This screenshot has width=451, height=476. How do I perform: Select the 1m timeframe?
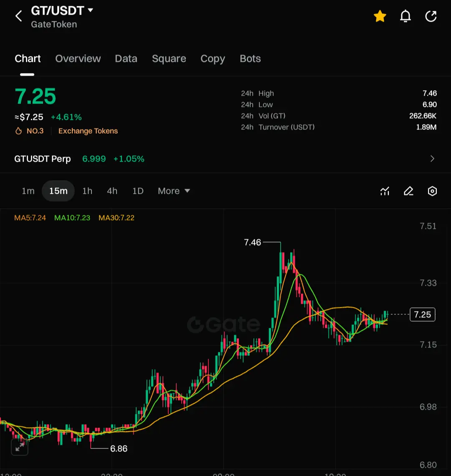(28, 191)
